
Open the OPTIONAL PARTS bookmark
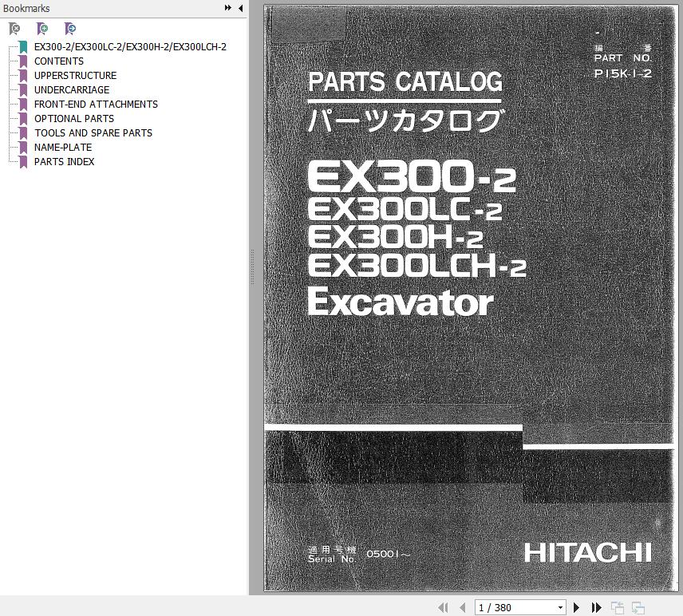(74, 119)
